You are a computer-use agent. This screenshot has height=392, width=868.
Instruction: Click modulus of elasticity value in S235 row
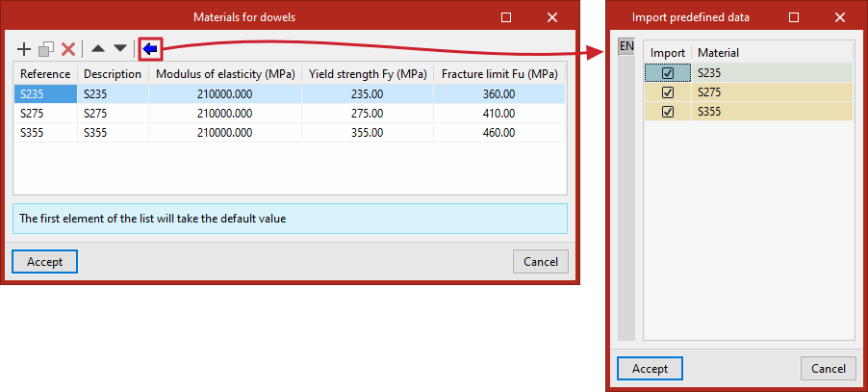tap(225, 94)
